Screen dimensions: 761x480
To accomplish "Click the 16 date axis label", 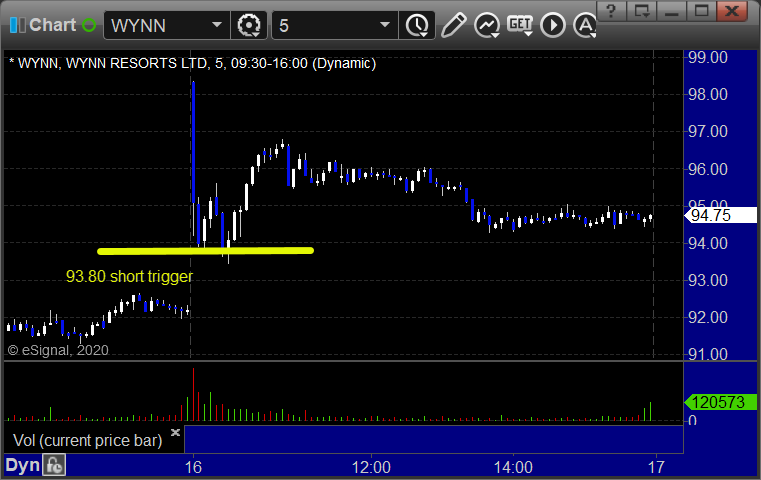I will pyautogui.click(x=193, y=467).
